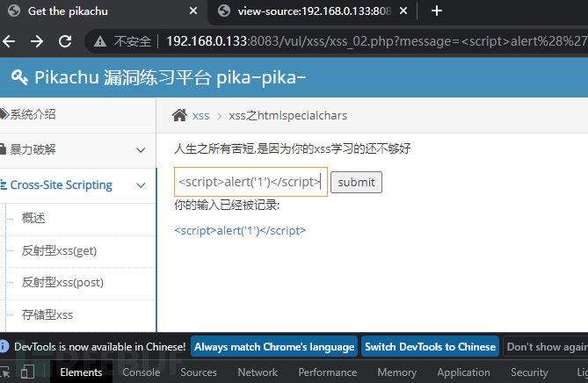Click the Pikachu 漏洞练习平台 header title
The image size is (588, 383).
(x=170, y=77)
